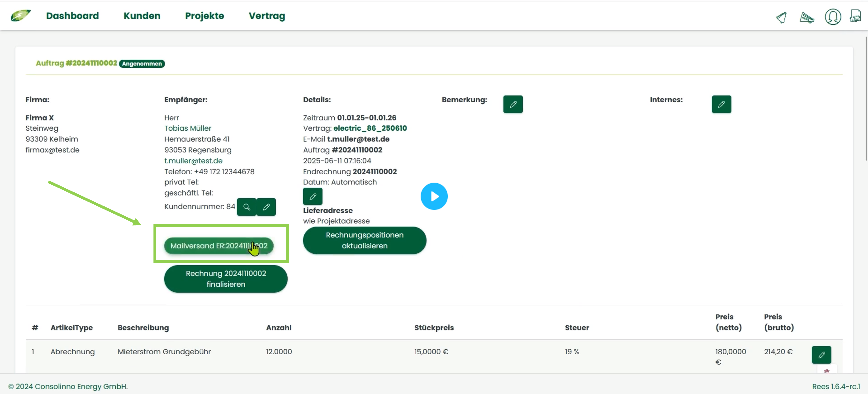
Task: Edit invoice date with pencil under Datum
Action: point(313,196)
